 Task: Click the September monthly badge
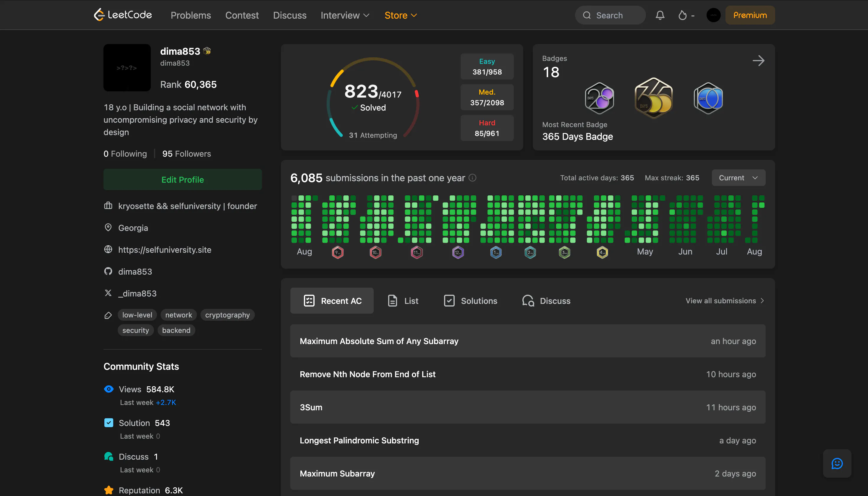coord(338,252)
